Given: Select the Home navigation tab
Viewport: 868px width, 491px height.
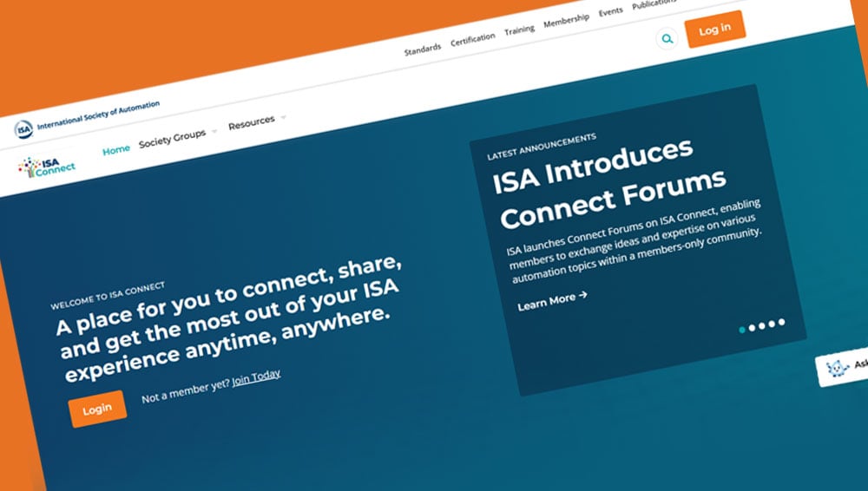Looking at the screenshot, I should (116, 150).
